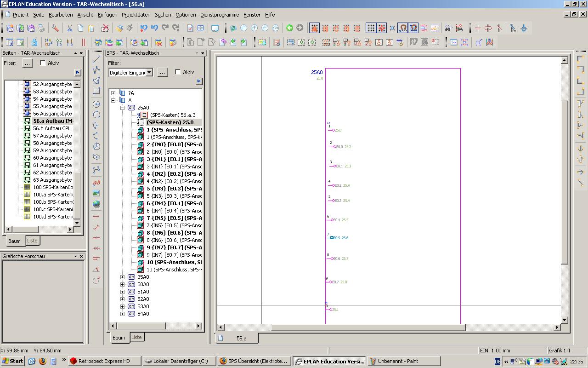Open the Projekt menu
The image size is (588, 368).
[21, 15]
